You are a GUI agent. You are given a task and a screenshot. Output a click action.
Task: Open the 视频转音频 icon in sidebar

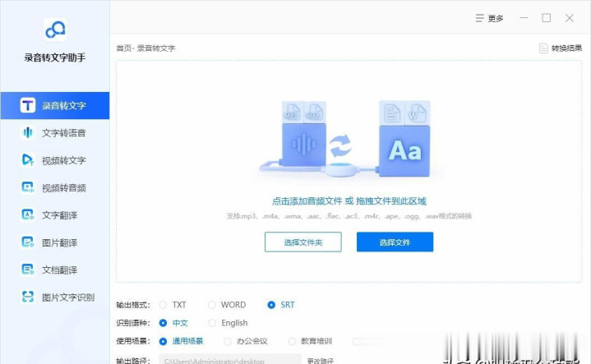tap(27, 187)
